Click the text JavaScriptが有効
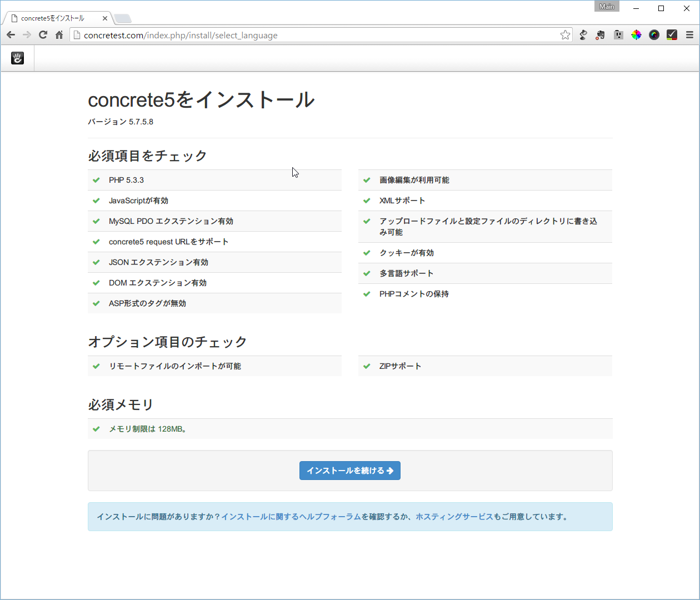The height and width of the screenshot is (600, 700). (x=138, y=201)
